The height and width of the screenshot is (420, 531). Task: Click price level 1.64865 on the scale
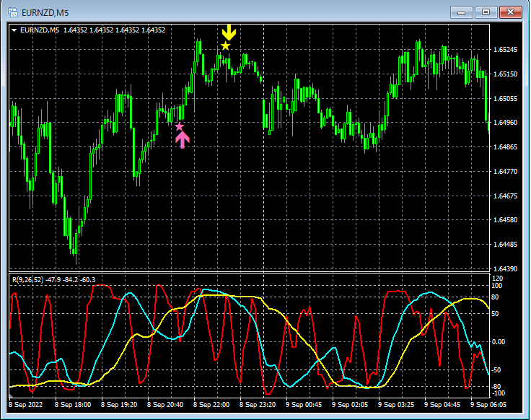pos(505,147)
